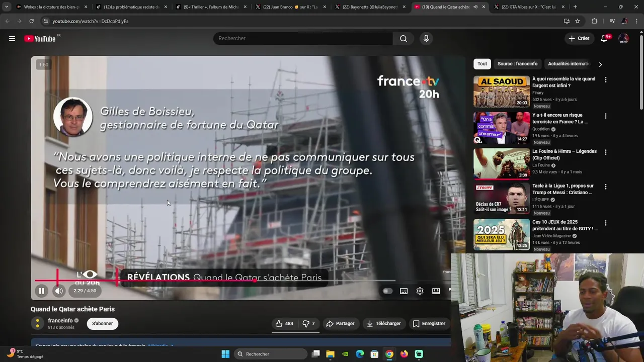
Task: Open the Microsoft Store taskbar icon
Action: [x=374, y=354]
